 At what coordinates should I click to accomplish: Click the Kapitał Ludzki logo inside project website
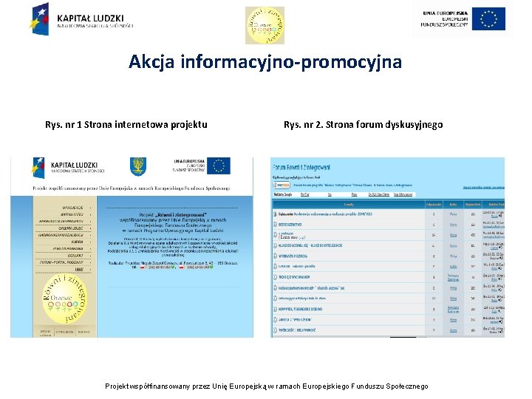(68, 168)
